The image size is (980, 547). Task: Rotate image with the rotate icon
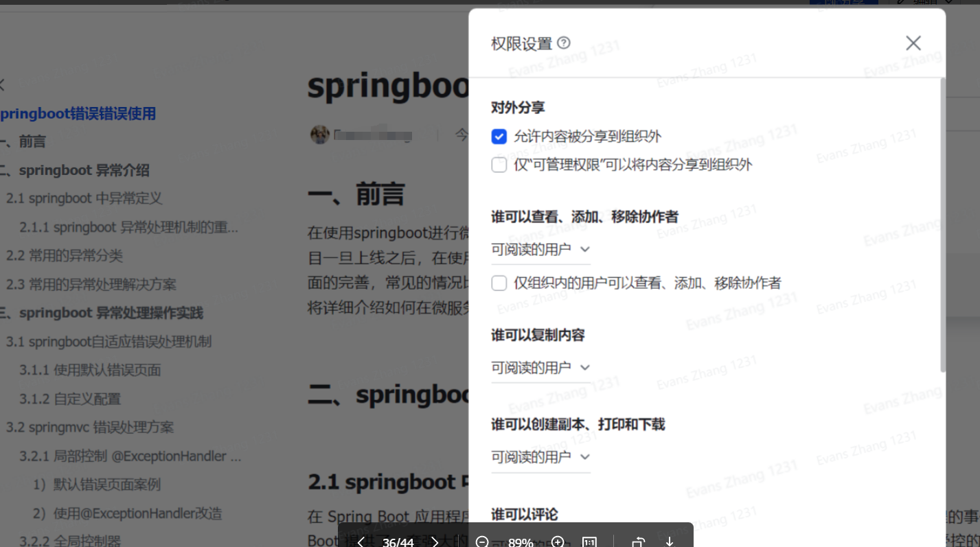click(638, 542)
